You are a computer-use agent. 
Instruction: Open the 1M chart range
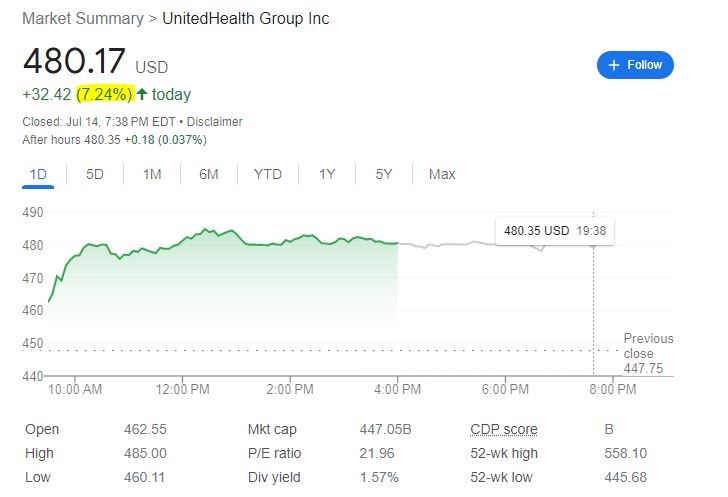pyautogui.click(x=152, y=175)
